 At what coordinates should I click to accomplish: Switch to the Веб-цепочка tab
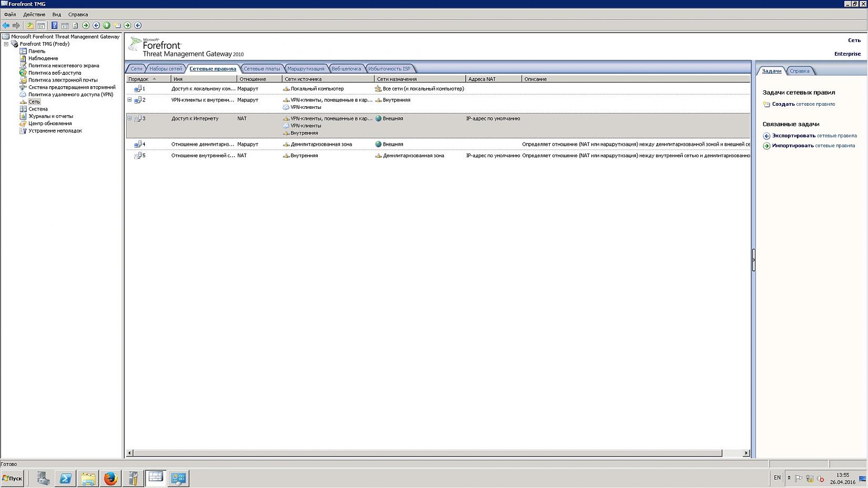346,69
